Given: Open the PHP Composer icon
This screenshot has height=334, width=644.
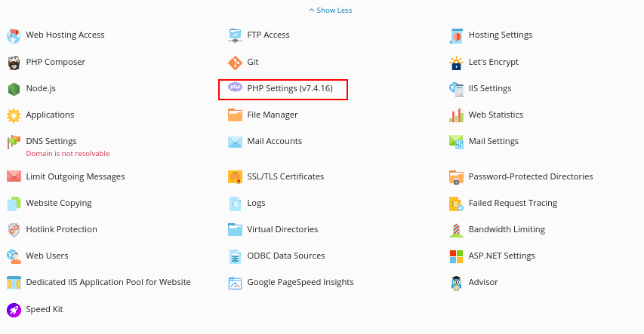Looking at the screenshot, I should (x=14, y=62).
